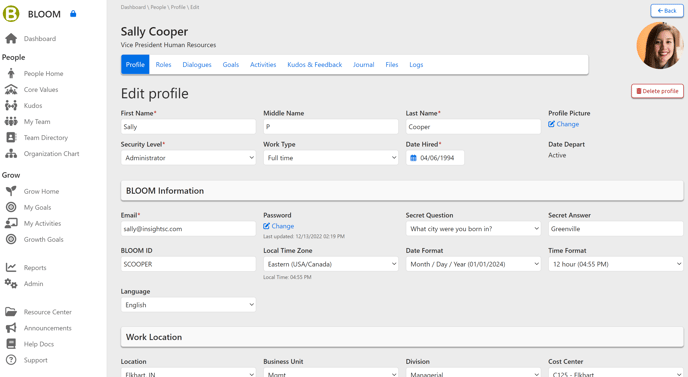Image resolution: width=688 pixels, height=377 pixels.
Task: Click the Team Directory contact icon
Action: [x=11, y=137]
